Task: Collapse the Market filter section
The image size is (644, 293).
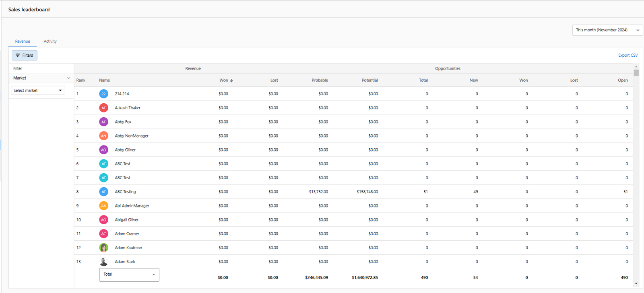Action: (x=68, y=78)
